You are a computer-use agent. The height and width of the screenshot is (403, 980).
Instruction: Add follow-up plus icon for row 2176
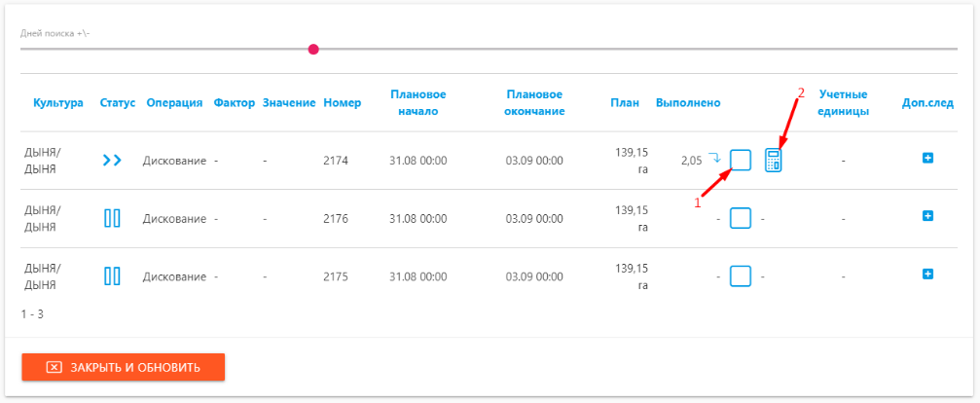[x=928, y=215]
